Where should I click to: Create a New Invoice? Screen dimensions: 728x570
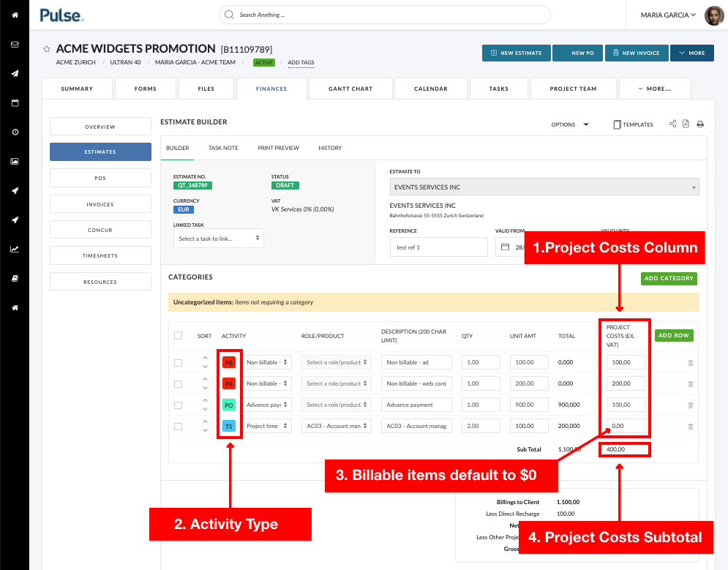(x=637, y=53)
